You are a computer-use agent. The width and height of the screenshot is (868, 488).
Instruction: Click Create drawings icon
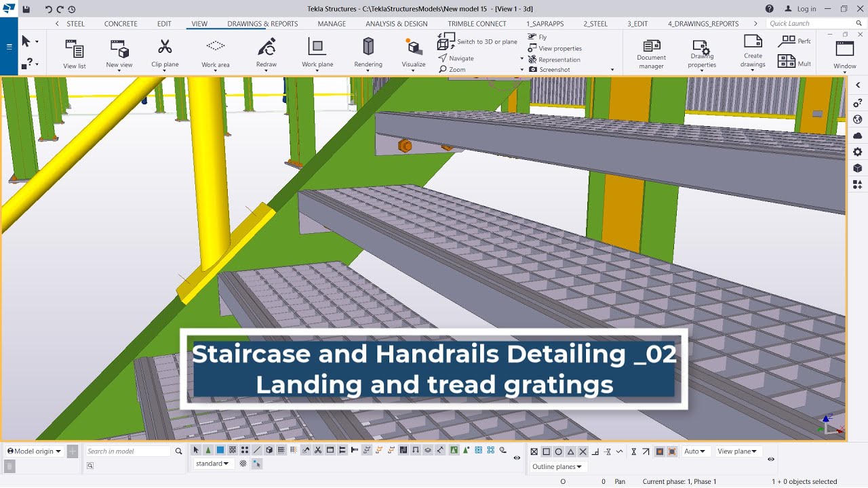pos(753,42)
